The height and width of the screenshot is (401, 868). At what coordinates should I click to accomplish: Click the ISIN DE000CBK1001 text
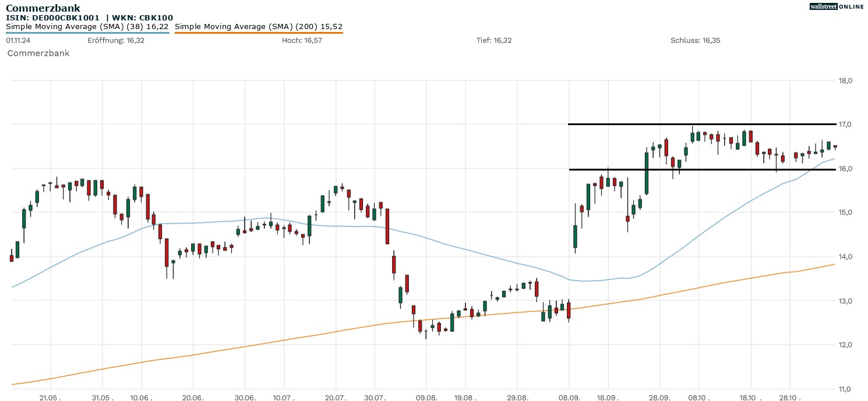(x=53, y=18)
